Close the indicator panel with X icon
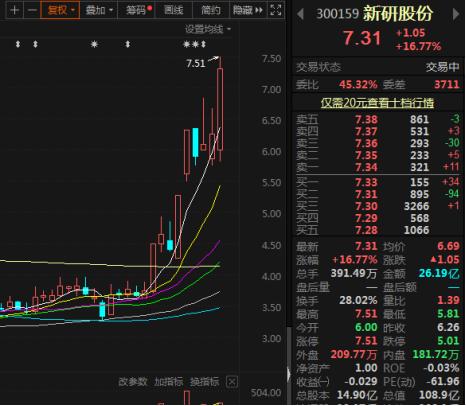Viewport: 466px width, 406px height. tap(232, 382)
